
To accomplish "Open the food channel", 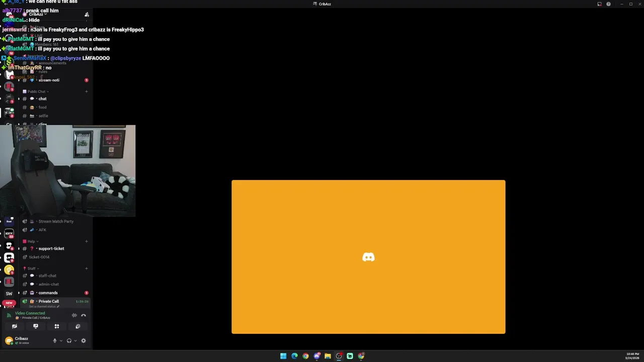I will point(55,107).
